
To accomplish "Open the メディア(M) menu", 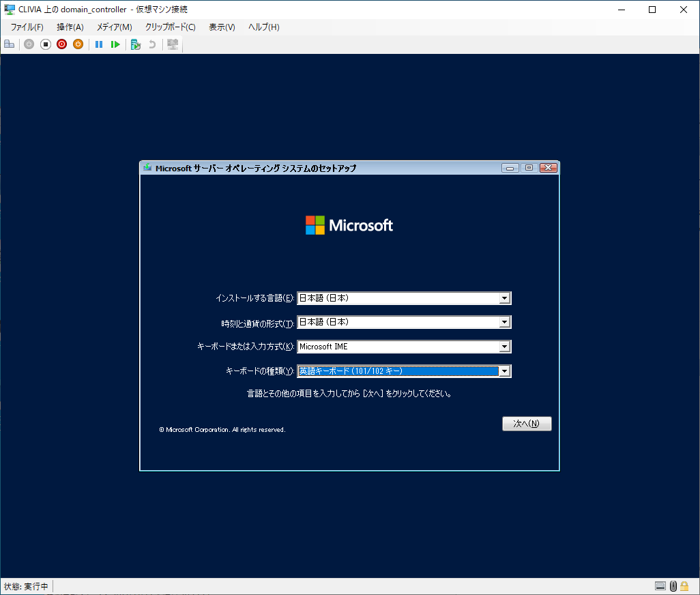I will pos(115,27).
